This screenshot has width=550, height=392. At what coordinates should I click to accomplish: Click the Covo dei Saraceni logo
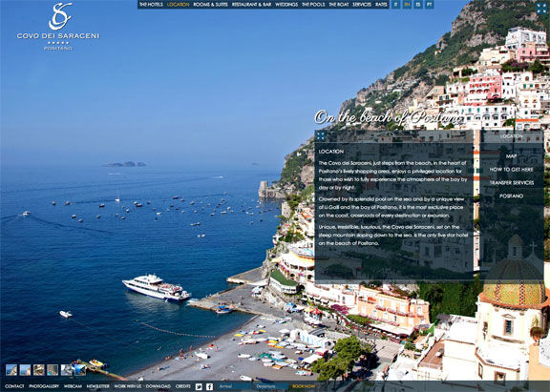(x=58, y=27)
